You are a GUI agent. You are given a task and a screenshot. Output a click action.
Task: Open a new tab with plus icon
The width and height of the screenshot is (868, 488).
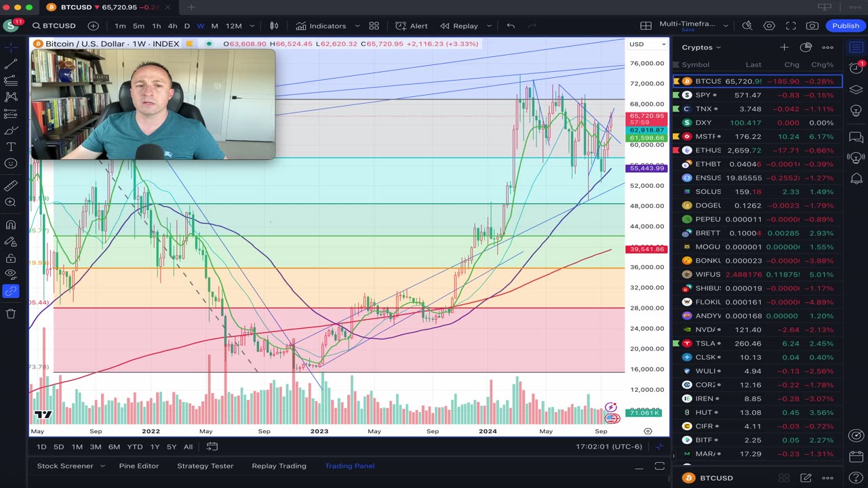191,7
